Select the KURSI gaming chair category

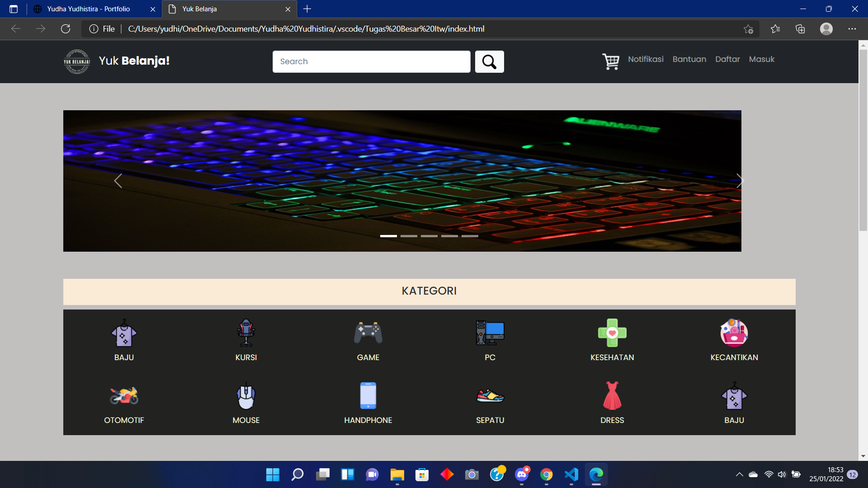[x=246, y=340]
